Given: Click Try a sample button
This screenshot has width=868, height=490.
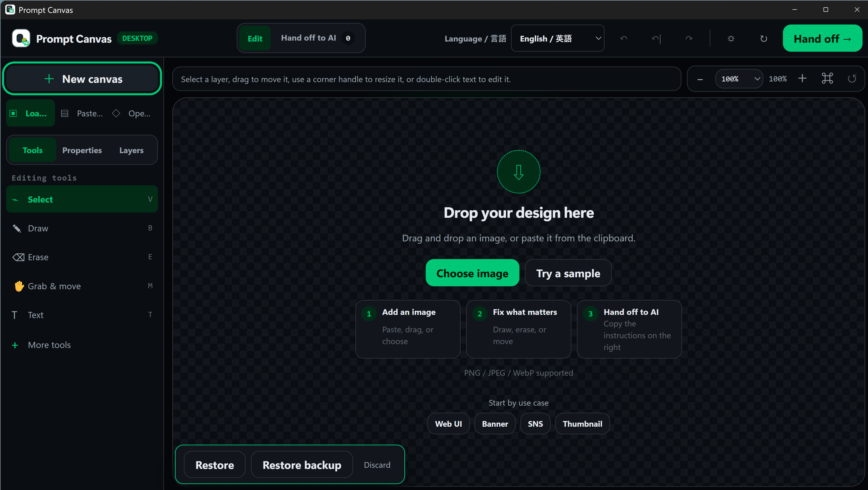Looking at the screenshot, I should tap(568, 273).
